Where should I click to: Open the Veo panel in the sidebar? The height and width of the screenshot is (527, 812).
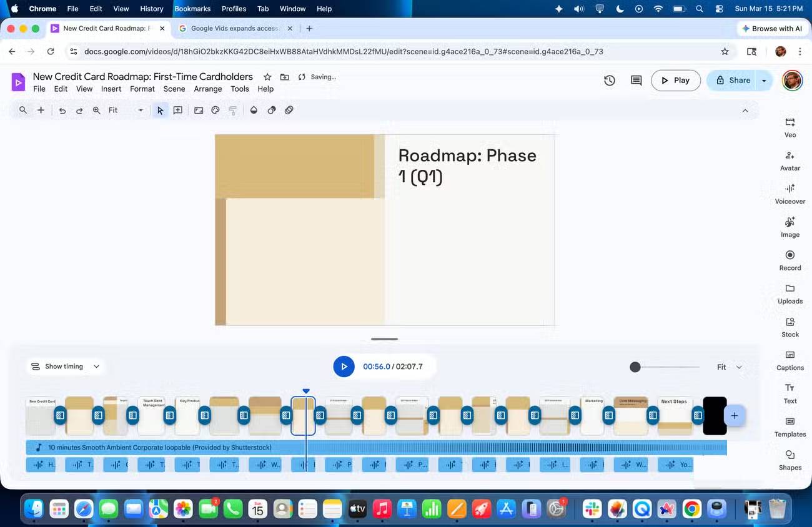[x=790, y=127]
